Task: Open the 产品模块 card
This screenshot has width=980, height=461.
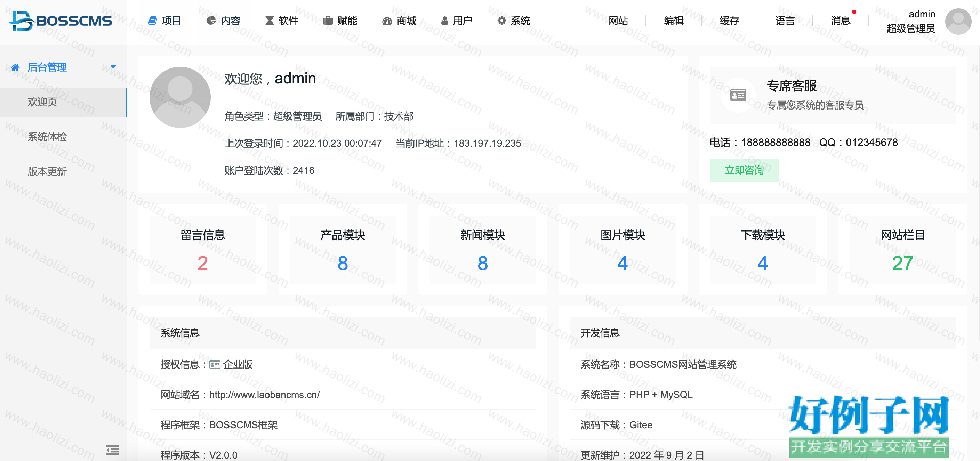Action: [x=343, y=250]
